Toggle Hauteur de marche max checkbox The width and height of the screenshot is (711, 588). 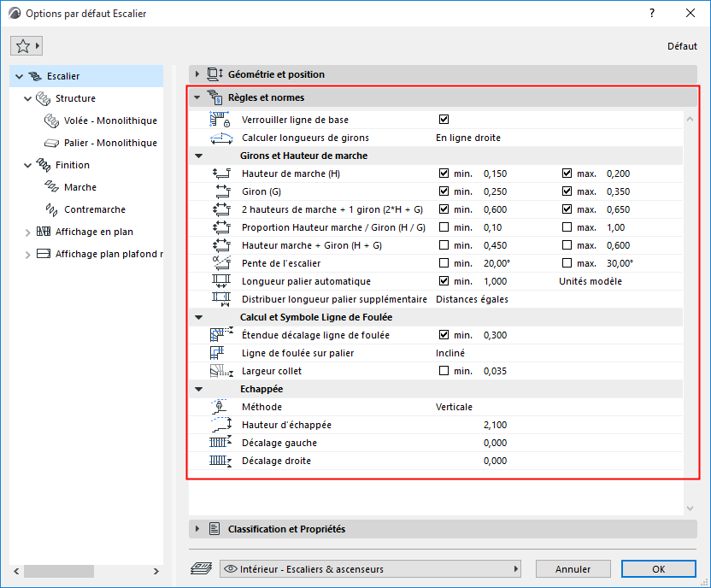[567, 173]
